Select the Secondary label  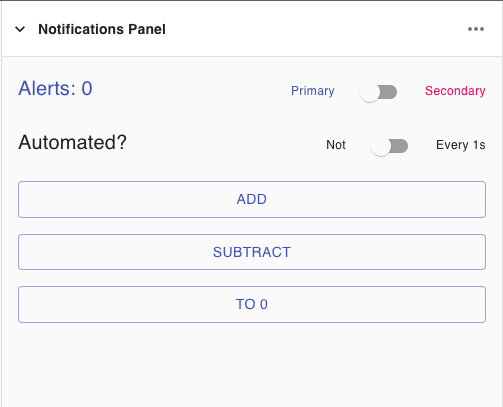[455, 91]
